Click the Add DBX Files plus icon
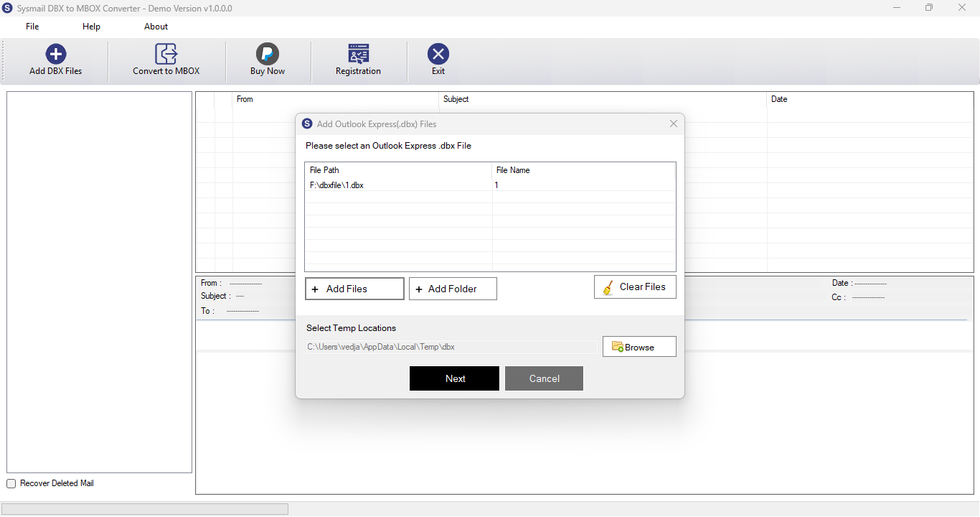980x517 pixels. point(56,54)
